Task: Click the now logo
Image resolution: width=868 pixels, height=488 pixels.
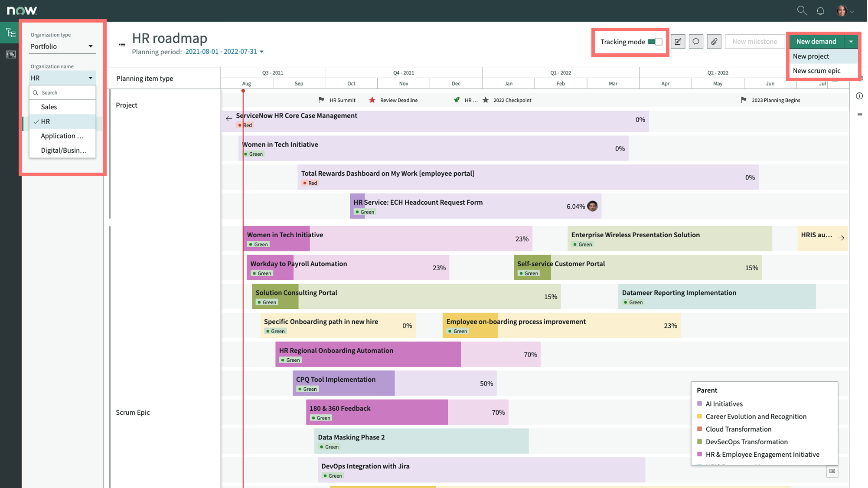Action: point(22,10)
